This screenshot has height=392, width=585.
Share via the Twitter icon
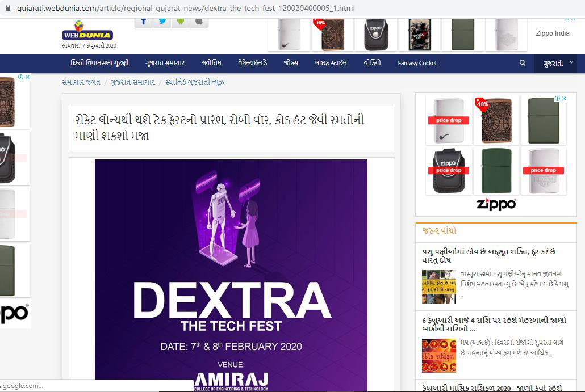pos(162,22)
